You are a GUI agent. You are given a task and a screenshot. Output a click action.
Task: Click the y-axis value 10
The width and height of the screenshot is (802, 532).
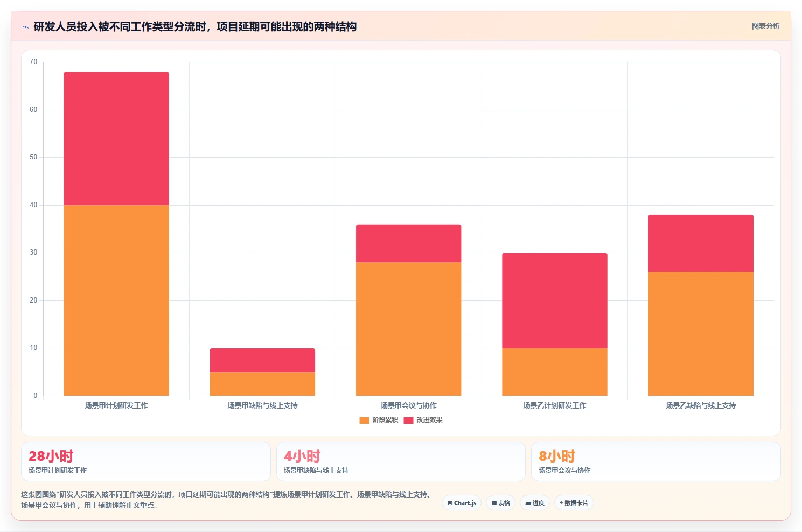pos(33,348)
